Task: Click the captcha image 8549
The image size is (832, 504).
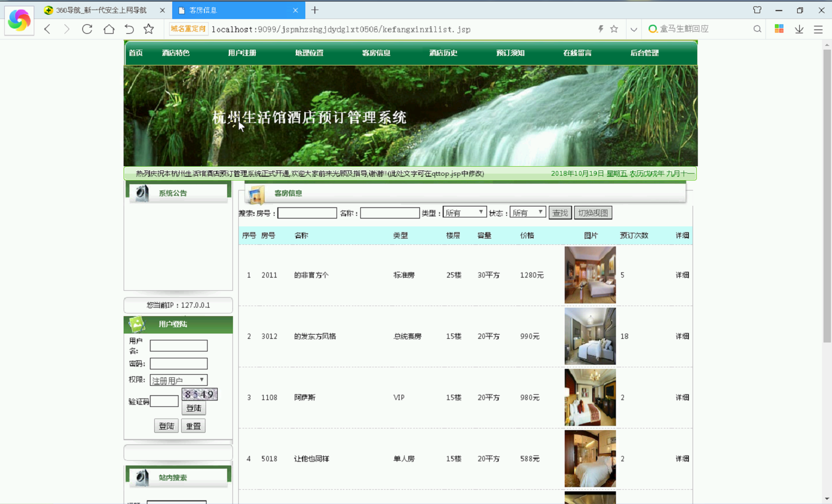Action: click(x=199, y=394)
